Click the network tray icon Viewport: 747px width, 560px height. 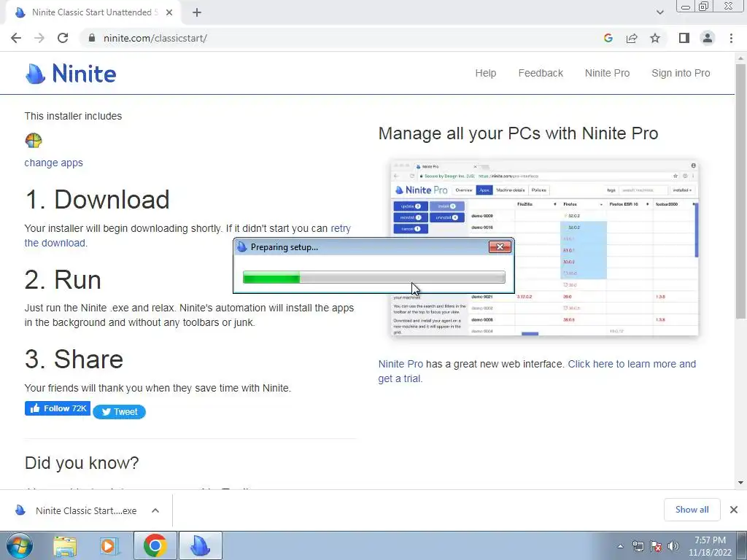[638, 547]
